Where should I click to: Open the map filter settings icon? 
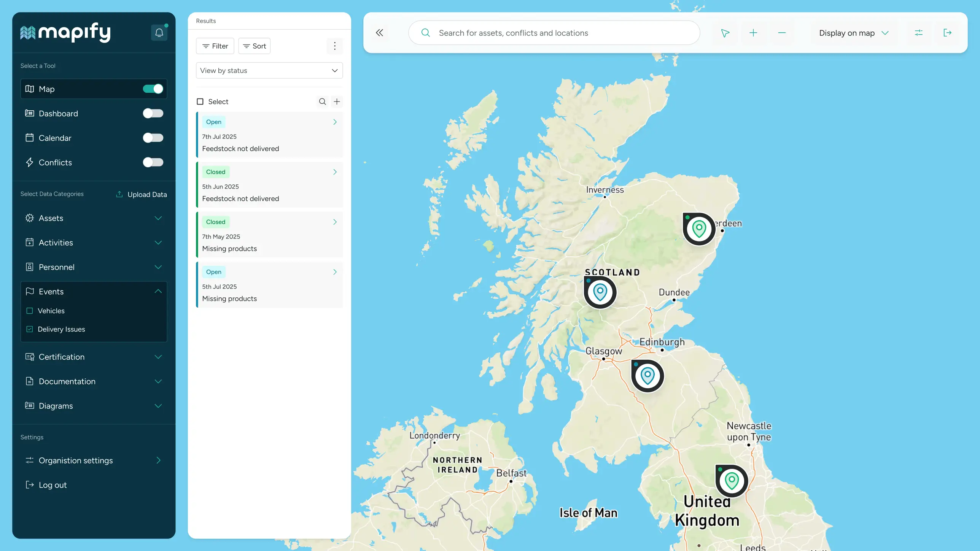919,33
